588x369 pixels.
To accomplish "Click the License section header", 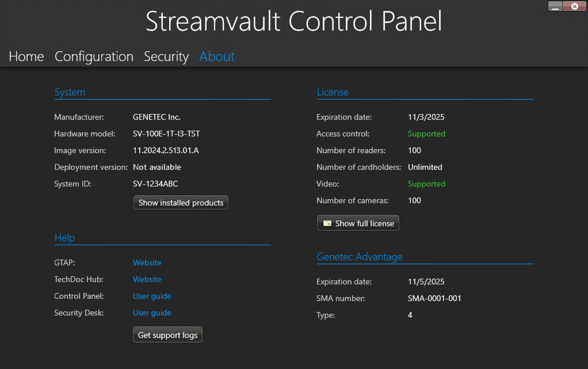I will pyautogui.click(x=333, y=92).
